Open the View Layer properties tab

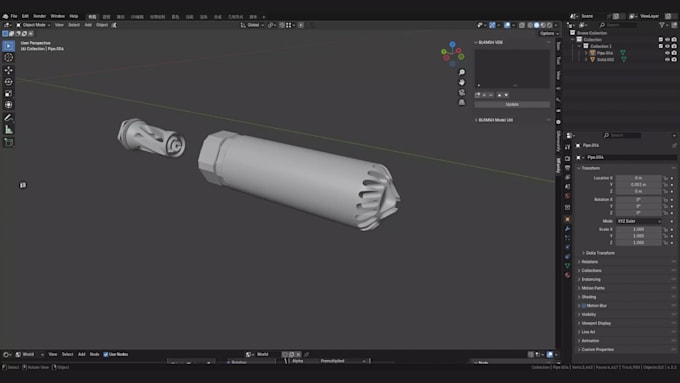tap(567, 177)
